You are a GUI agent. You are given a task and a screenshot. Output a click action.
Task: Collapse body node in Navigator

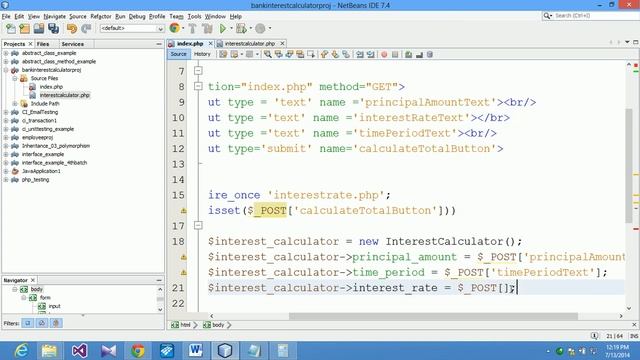click(x=15, y=289)
